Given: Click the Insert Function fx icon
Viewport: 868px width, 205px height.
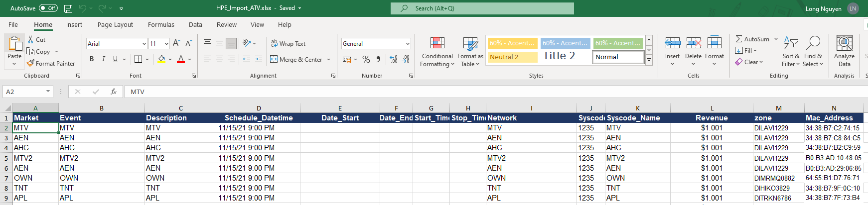Looking at the screenshot, I should [114, 92].
